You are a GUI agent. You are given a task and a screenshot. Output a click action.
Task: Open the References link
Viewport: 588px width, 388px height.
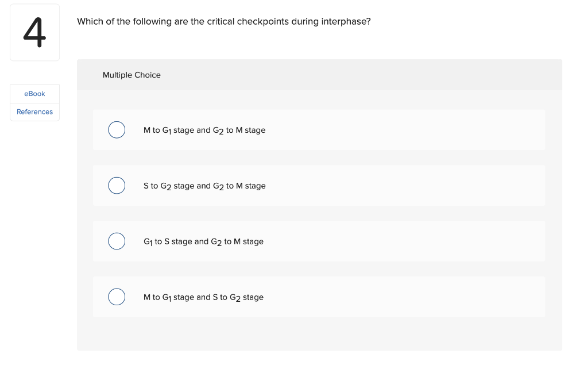click(x=34, y=112)
